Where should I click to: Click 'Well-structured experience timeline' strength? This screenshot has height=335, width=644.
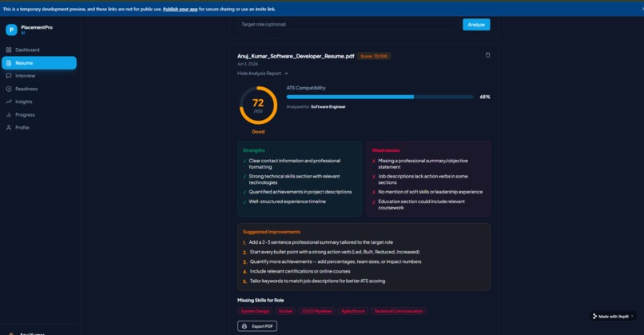pos(287,201)
